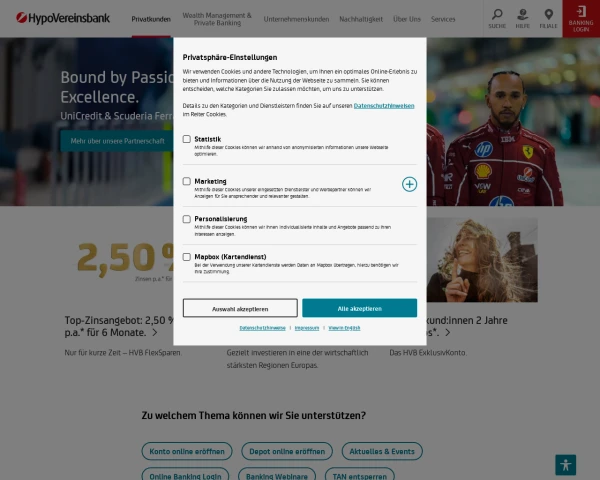Screen dimensions: 600x480
Task: Check the Mapbox (Kartendienst) checkbox
Action: [187, 257]
